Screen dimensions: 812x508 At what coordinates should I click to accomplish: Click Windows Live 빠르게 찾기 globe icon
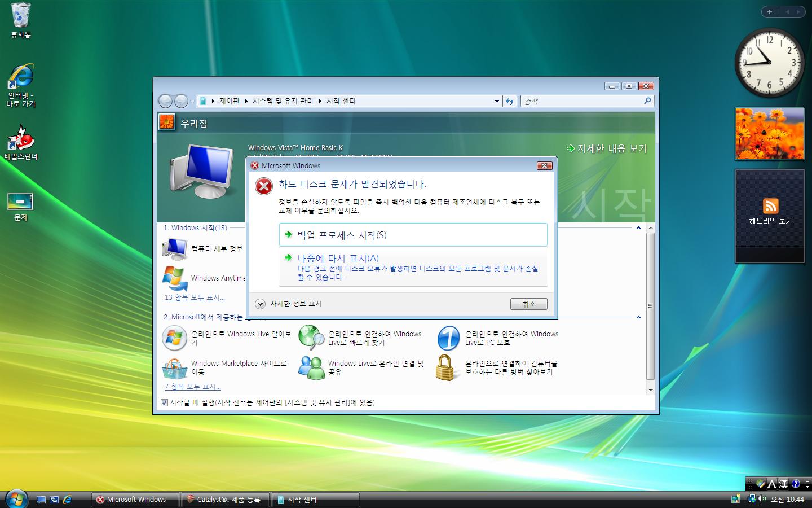coord(312,338)
